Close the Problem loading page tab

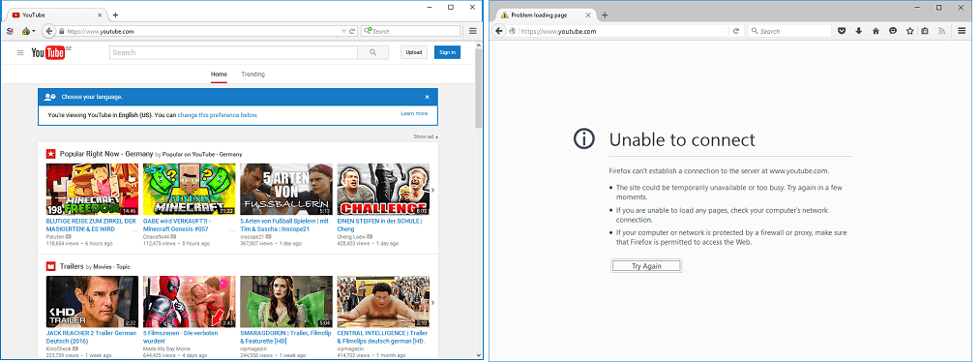pos(587,15)
